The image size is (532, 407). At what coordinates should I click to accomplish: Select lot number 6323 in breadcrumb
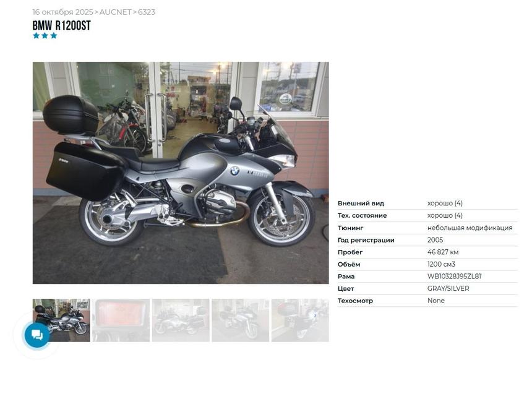(147, 12)
